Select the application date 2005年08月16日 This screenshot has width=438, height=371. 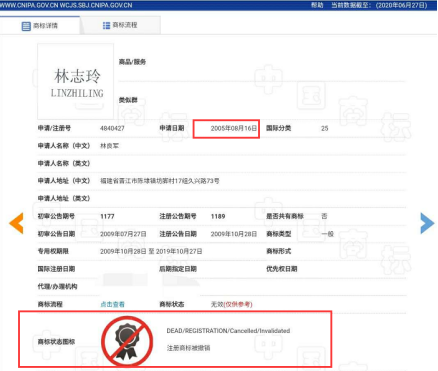click(234, 128)
